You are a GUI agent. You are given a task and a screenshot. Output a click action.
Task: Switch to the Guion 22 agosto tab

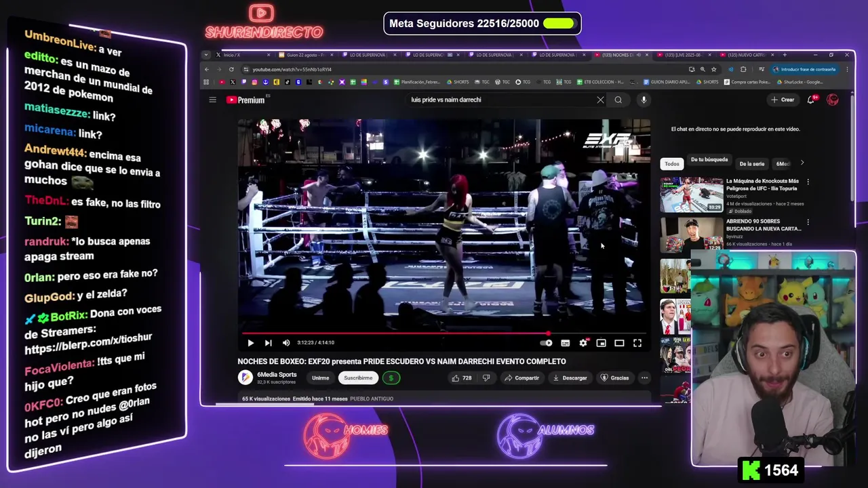click(x=305, y=55)
